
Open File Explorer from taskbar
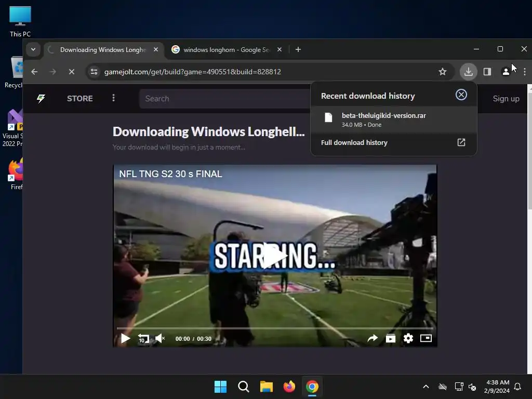click(267, 387)
